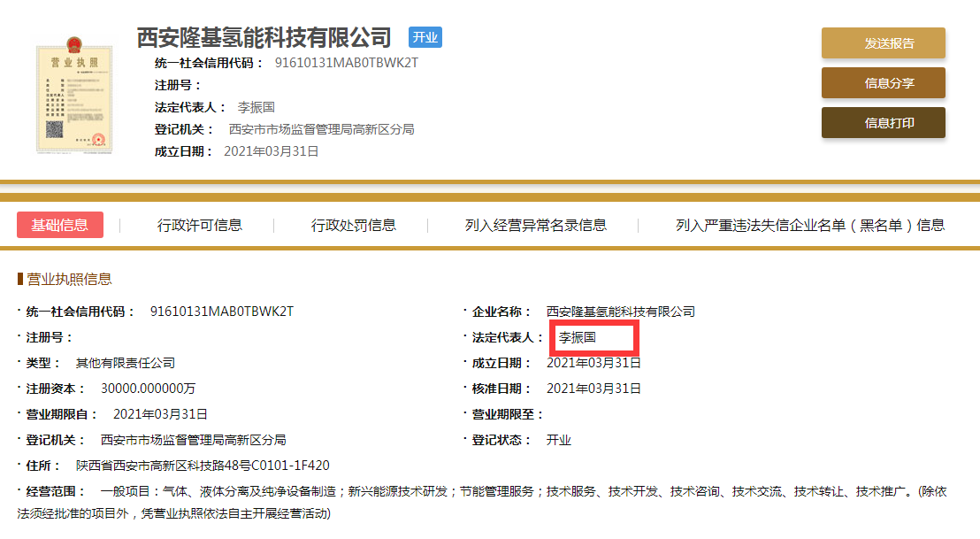Click the 经营范围 description text
This screenshot has height=539, width=980.
[482, 502]
